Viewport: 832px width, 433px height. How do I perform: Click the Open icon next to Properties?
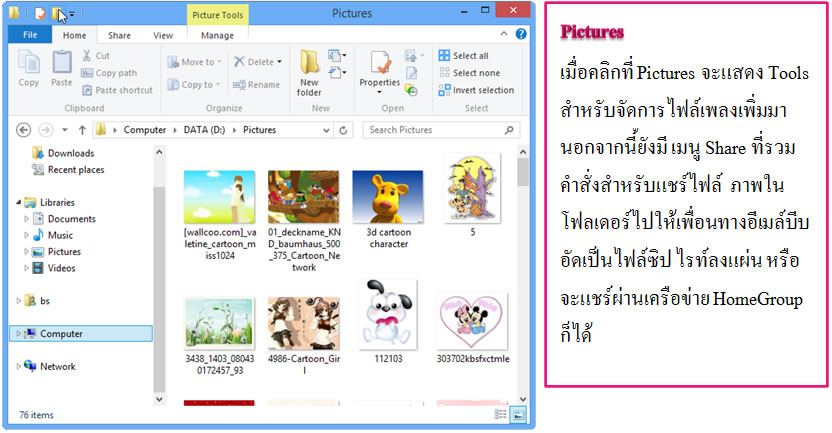tap(414, 55)
